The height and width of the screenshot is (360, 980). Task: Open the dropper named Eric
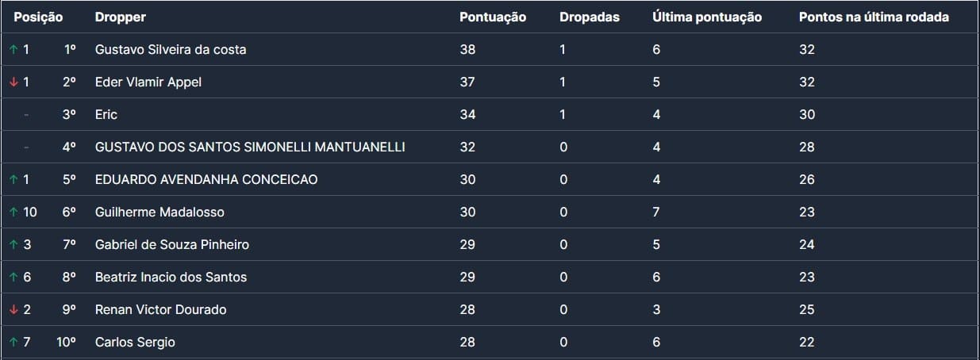(x=106, y=115)
